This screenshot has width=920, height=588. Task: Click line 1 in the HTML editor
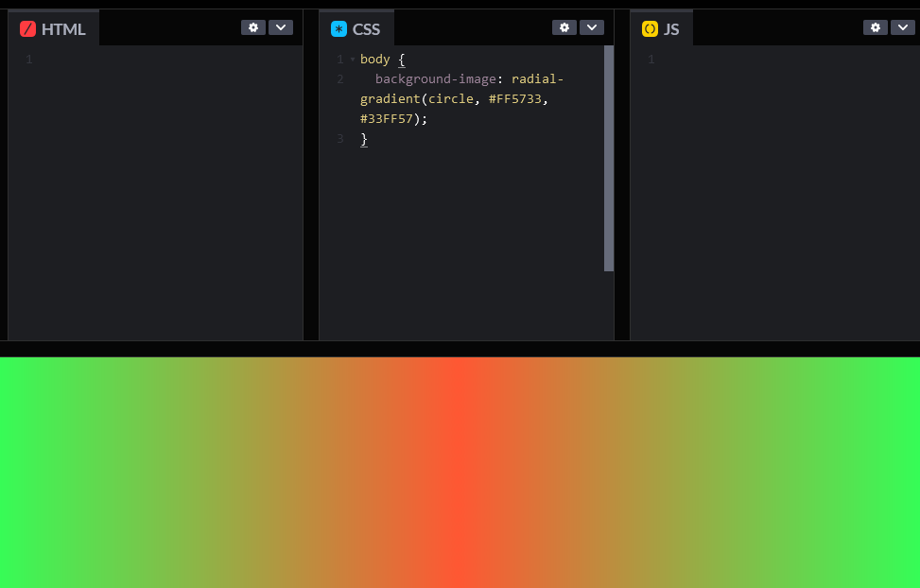tap(155, 60)
